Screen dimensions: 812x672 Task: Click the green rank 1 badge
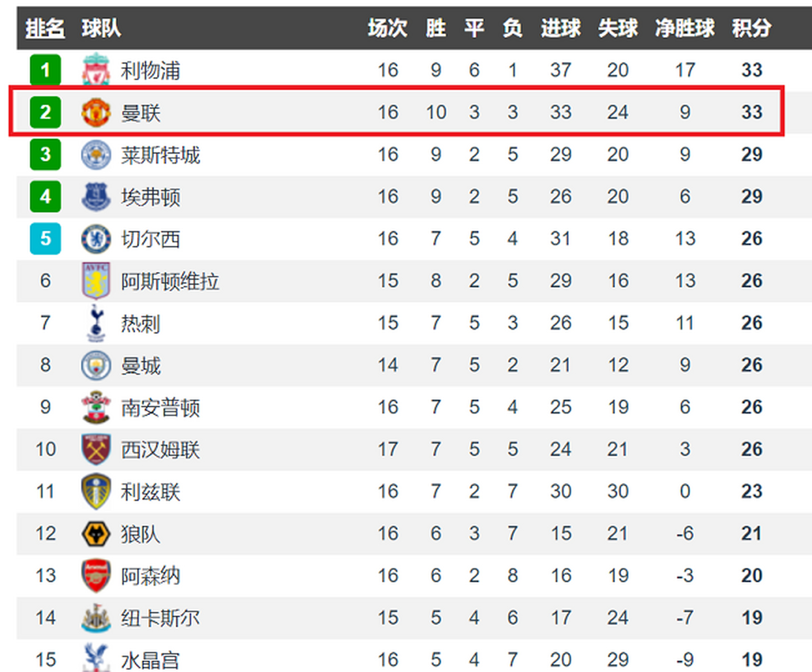click(45, 70)
